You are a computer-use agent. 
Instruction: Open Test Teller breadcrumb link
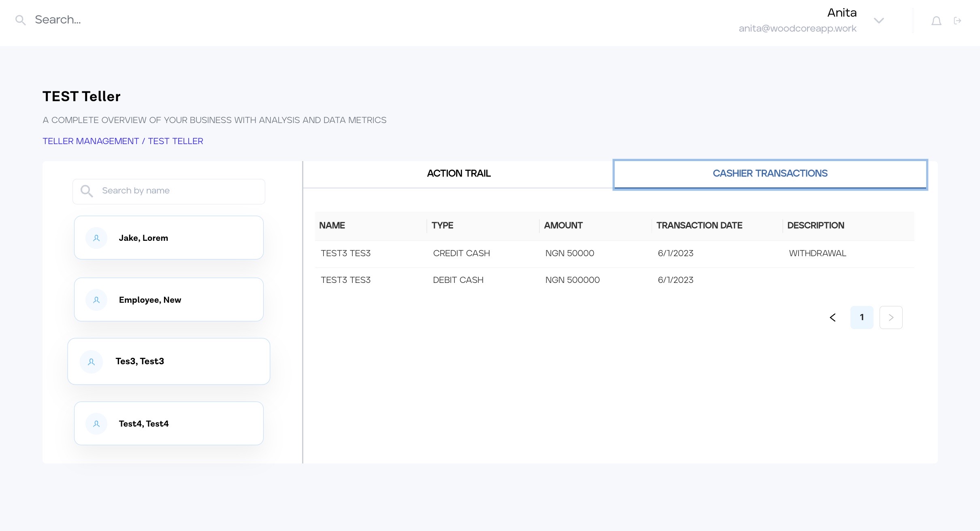pos(175,141)
